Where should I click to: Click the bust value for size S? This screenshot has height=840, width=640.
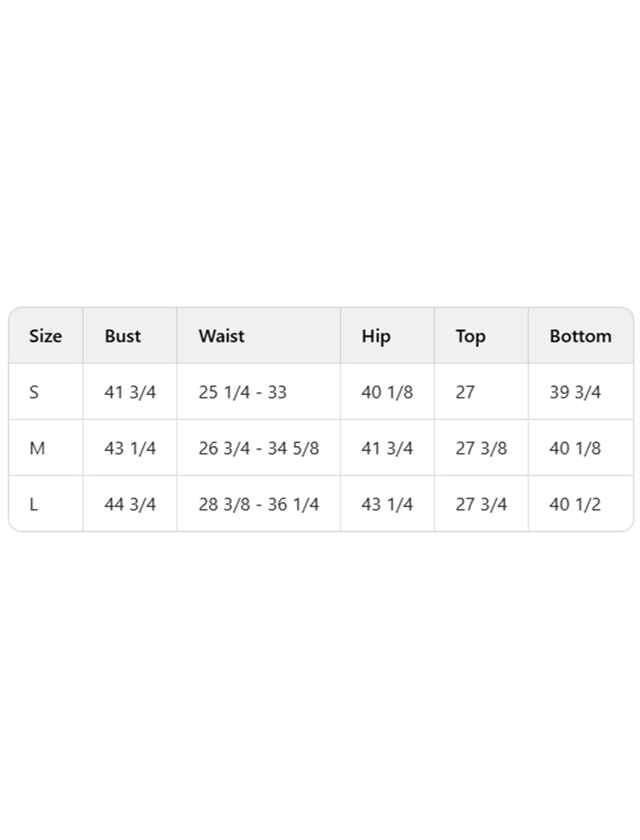coord(130,392)
